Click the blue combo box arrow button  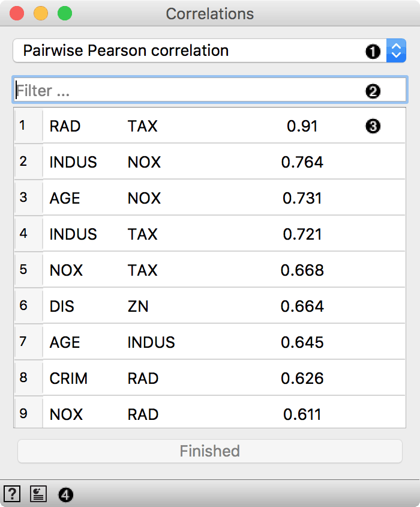tap(395, 50)
